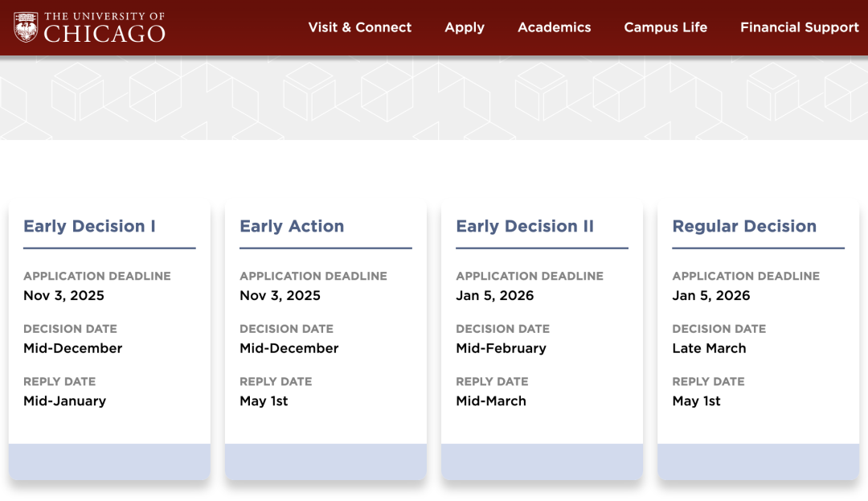Click the Mid-February decision date
The height and width of the screenshot is (501, 868).
[x=501, y=349]
